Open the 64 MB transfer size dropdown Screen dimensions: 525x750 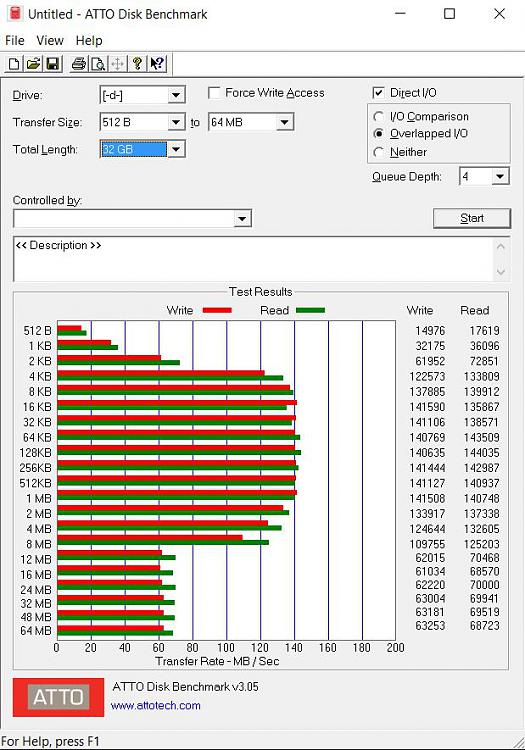[x=284, y=122]
